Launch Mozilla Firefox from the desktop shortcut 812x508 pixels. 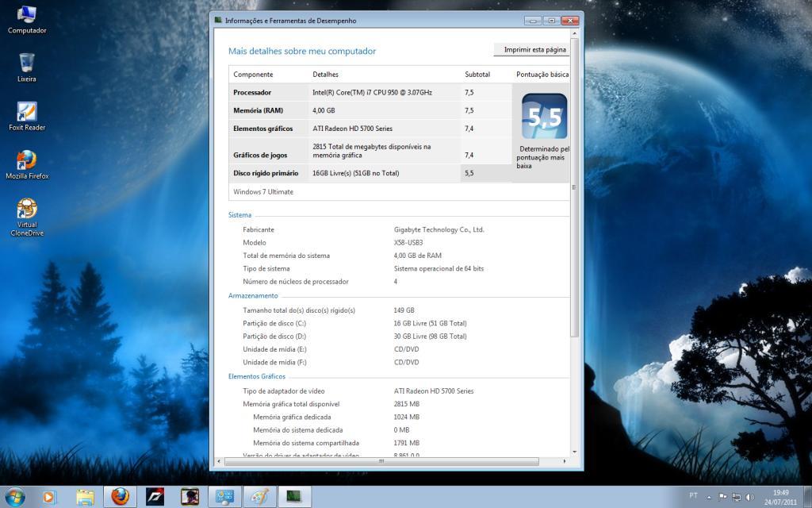click(x=27, y=165)
